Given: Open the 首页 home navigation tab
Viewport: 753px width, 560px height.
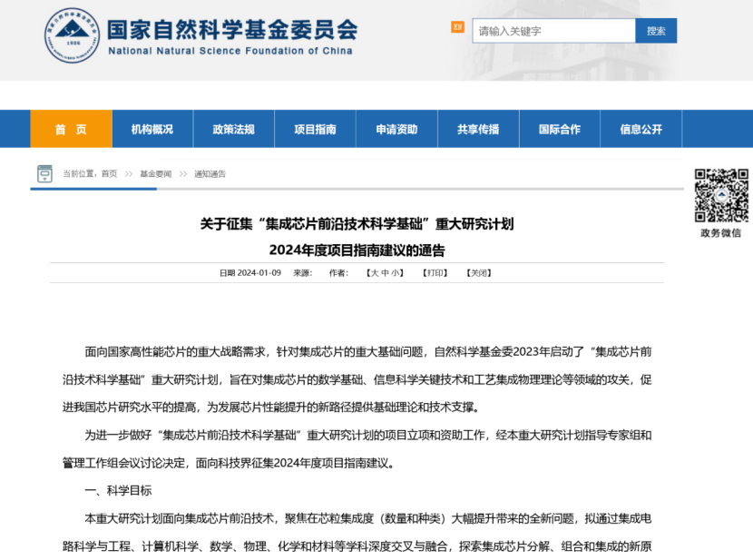Looking at the screenshot, I should pyautogui.click(x=71, y=129).
